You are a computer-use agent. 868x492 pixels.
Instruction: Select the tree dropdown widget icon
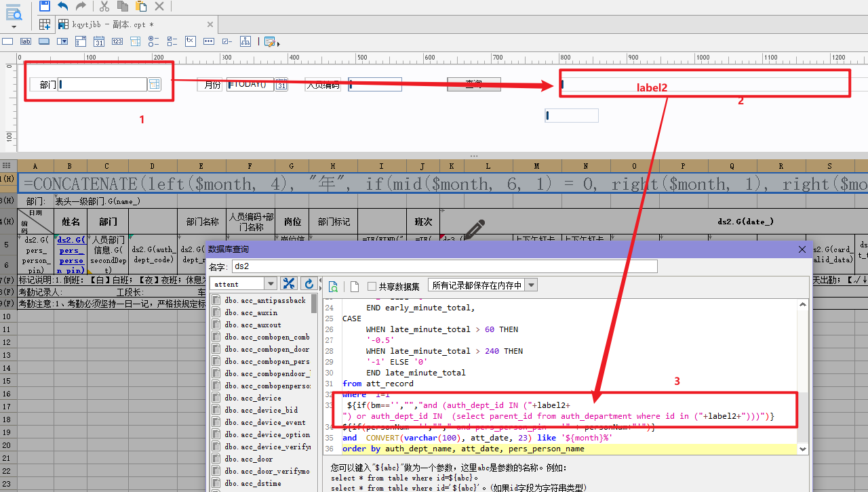coord(136,41)
